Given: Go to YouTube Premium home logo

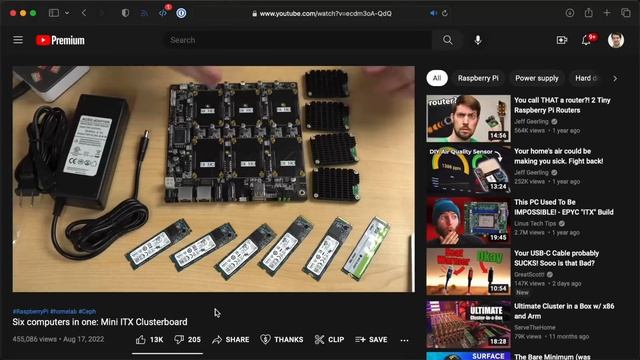Looking at the screenshot, I should point(60,40).
